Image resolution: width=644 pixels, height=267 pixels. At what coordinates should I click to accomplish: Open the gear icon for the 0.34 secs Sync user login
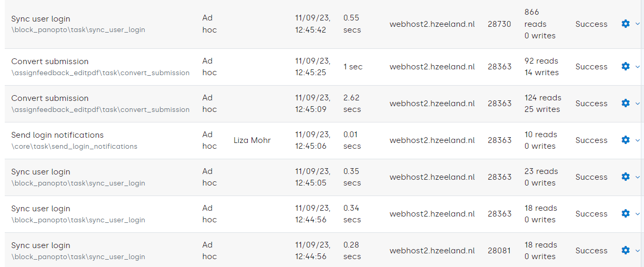coord(625,213)
